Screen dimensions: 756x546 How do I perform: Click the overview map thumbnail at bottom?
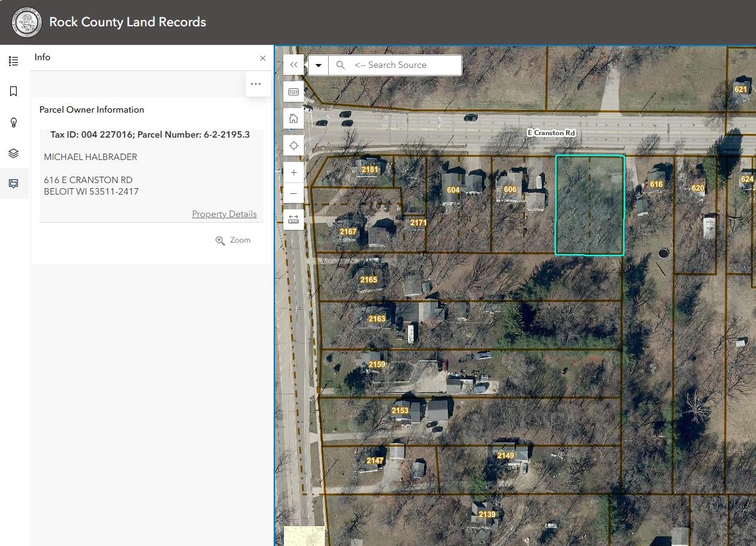coord(304,536)
